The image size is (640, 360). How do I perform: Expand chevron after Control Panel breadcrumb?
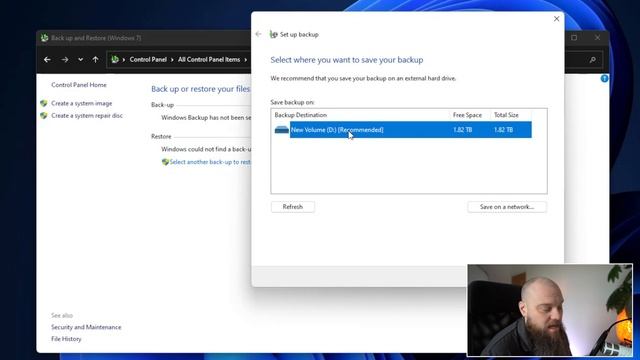(172, 60)
